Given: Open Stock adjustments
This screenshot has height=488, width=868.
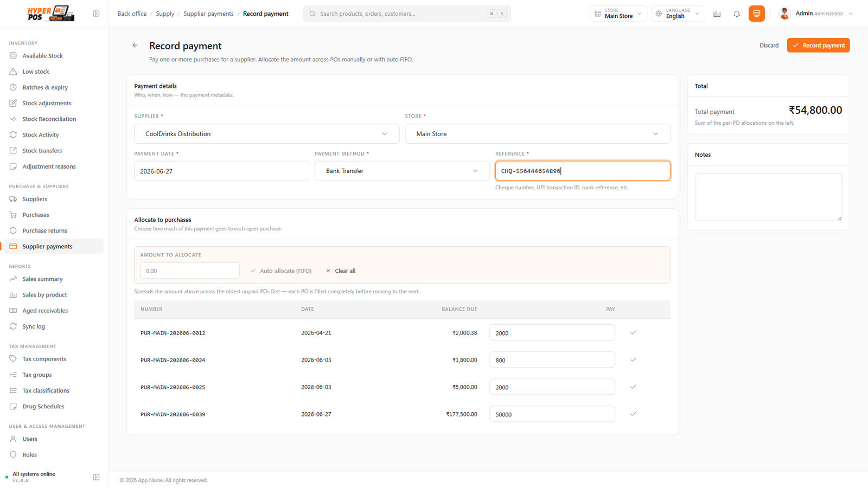Looking at the screenshot, I should tap(54, 103).
